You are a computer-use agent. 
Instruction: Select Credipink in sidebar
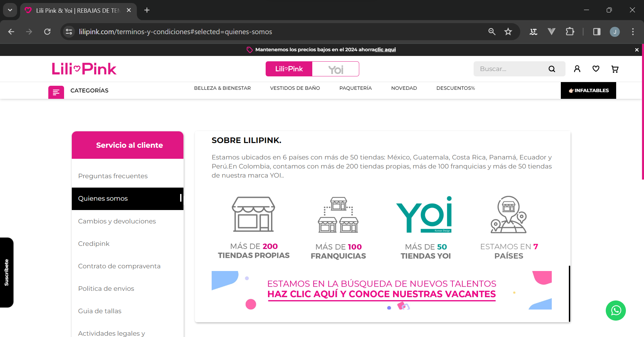(127, 244)
